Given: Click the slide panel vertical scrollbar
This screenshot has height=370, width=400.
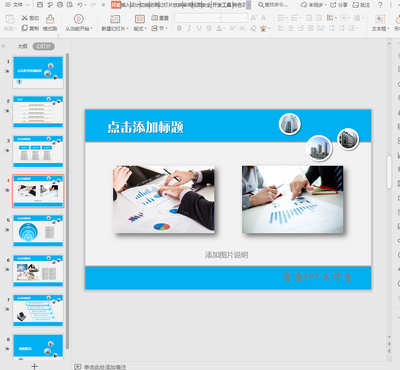Looking at the screenshot, I should point(68,201).
